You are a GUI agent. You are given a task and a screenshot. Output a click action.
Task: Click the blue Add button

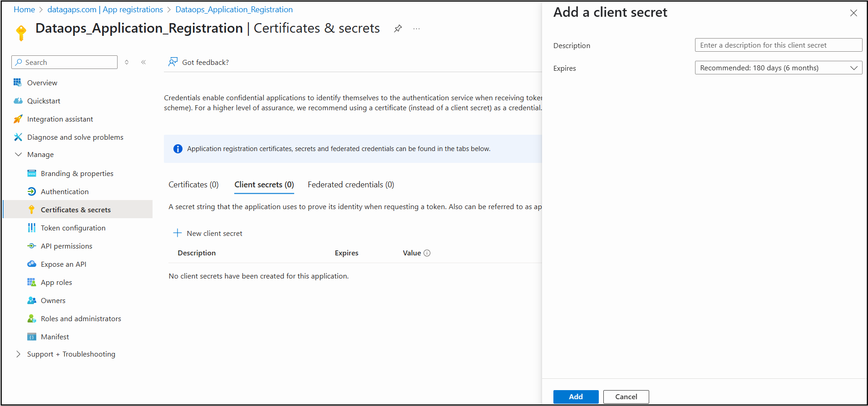(575, 396)
